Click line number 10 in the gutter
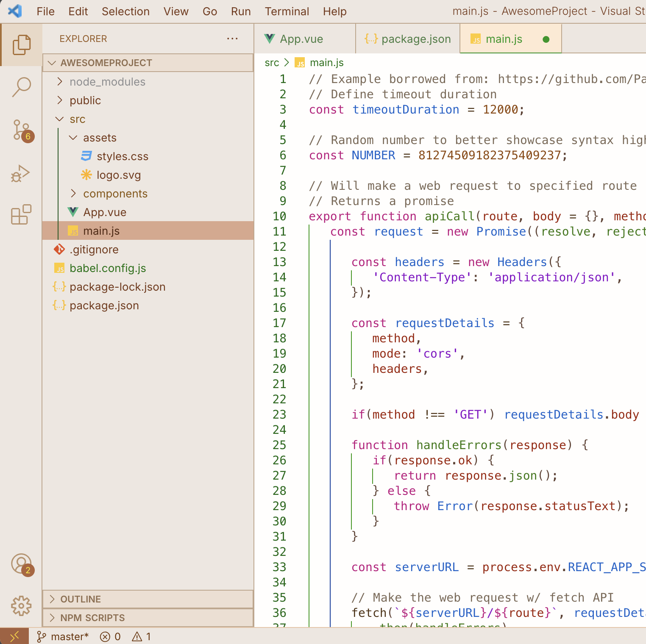 [x=280, y=217]
